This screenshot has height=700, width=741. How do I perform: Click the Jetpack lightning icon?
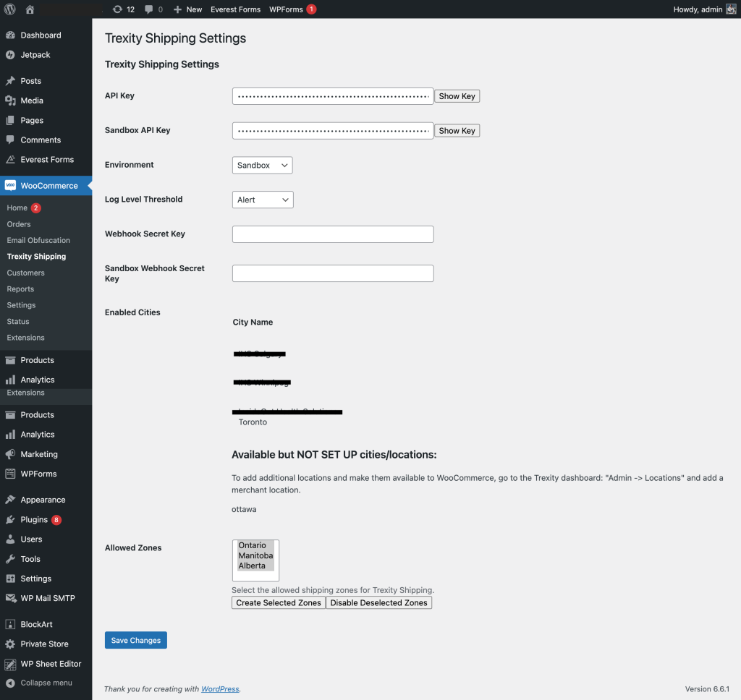[x=10, y=55]
